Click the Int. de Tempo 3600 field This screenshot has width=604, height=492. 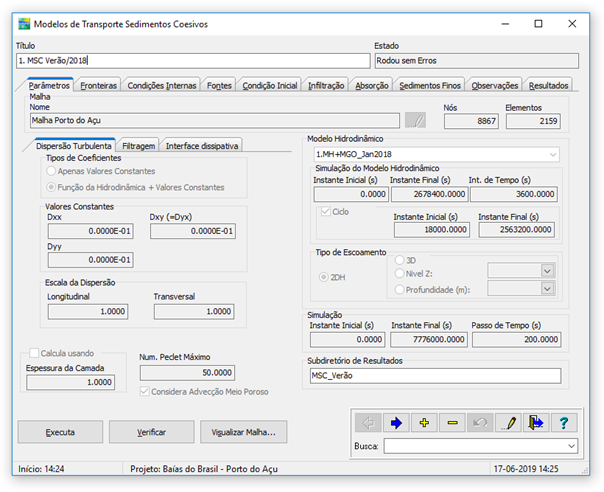click(514, 194)
